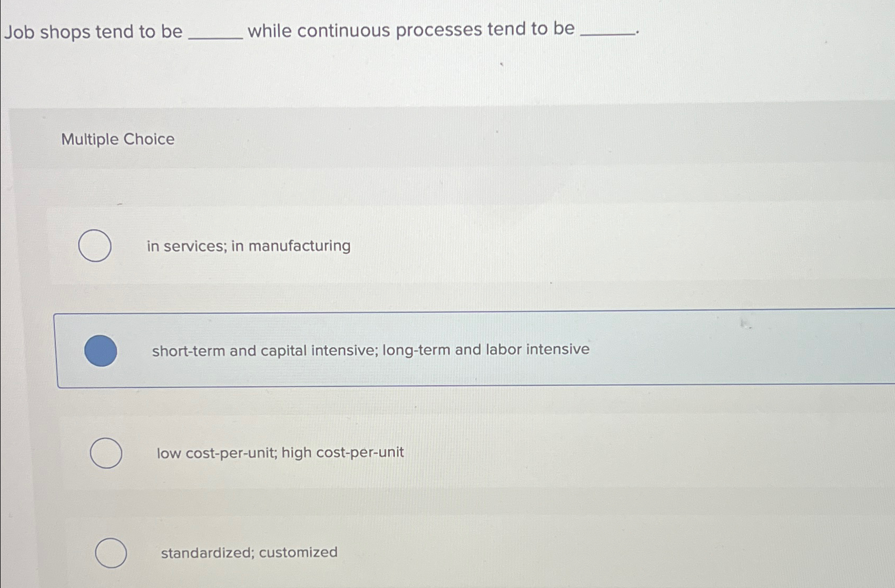The image size is (895, 588).
Task: Select the highlighted answer row
Action: click(x=369, y=350)
